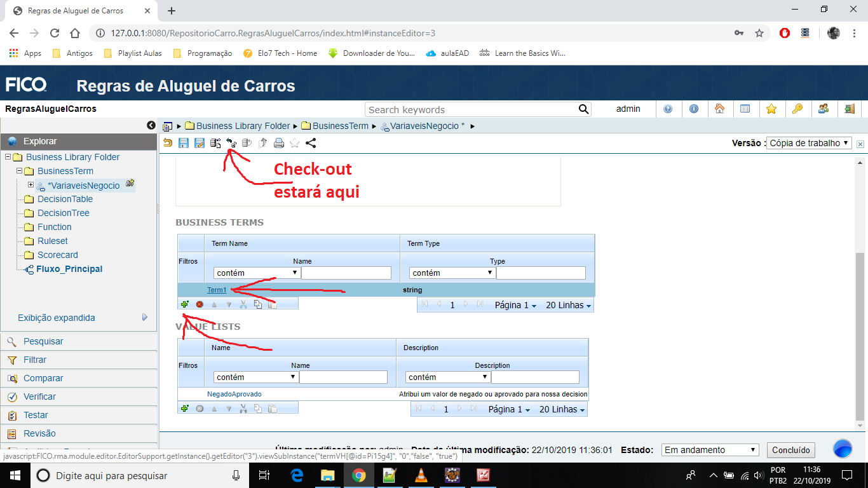This screenshot has width=868, height=488.
Task: Change Estado dropdown from Em andamento
Action: [710, 449]
